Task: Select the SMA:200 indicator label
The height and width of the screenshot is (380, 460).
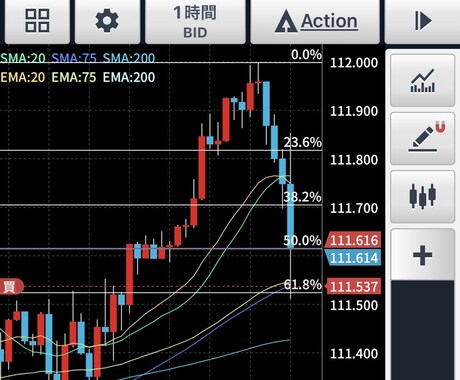Action: (x=129, y=58)
